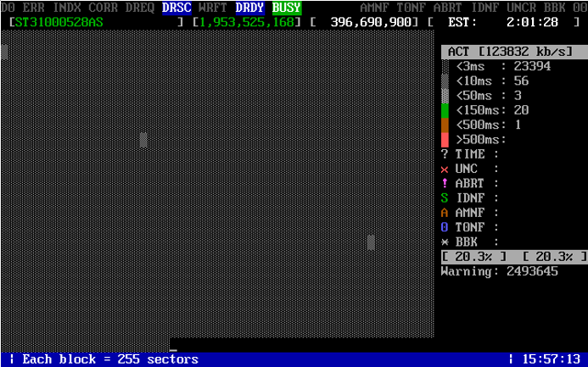
Task: Click the green S IDNF legend symbol
Action: (x=445, y=197)
